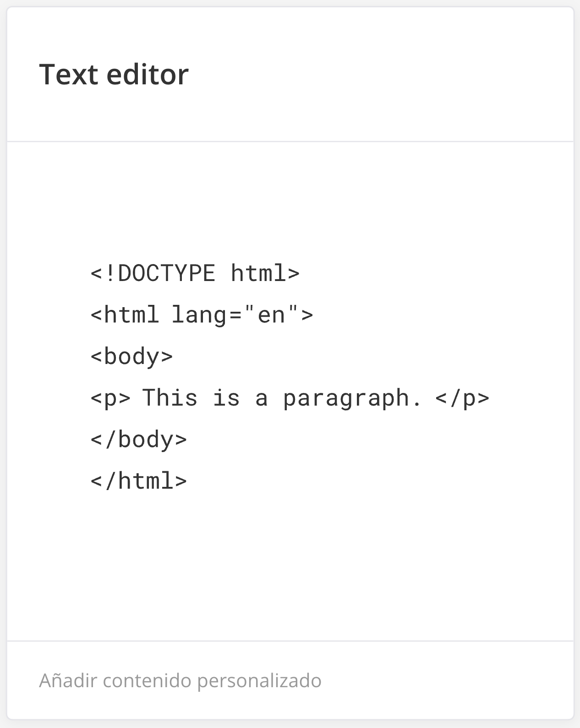Click the opening "<html" tag text

125,315
